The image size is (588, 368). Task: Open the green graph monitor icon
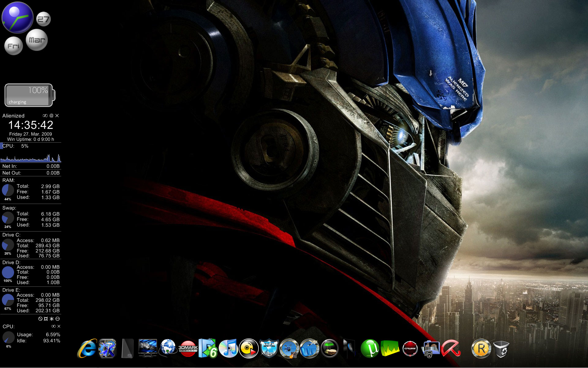[x=390, y=348]
